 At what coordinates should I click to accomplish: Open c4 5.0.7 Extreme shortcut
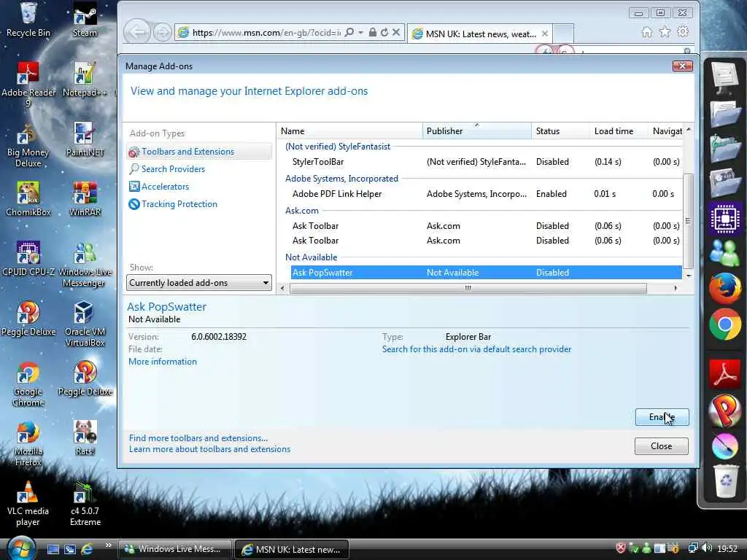[x=85, y=504]
